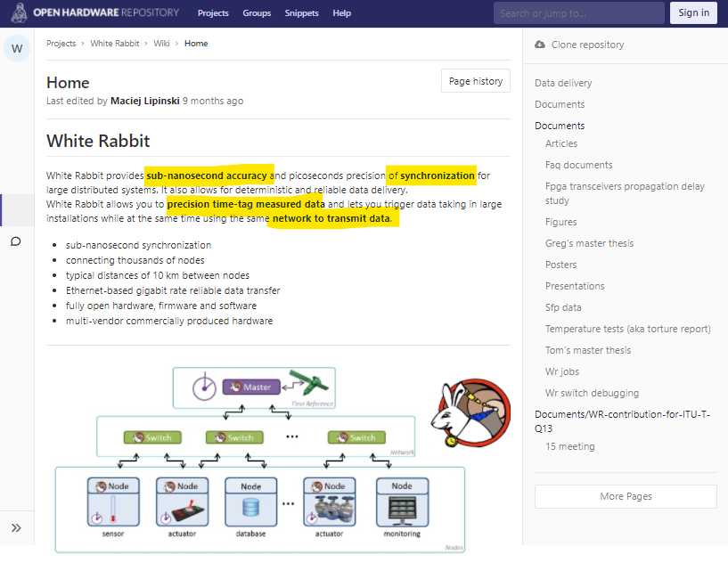Click the 'multi-vendor commercially produced hardware' bullet
This screenshot has height=571, width=728.
[169, 321]
